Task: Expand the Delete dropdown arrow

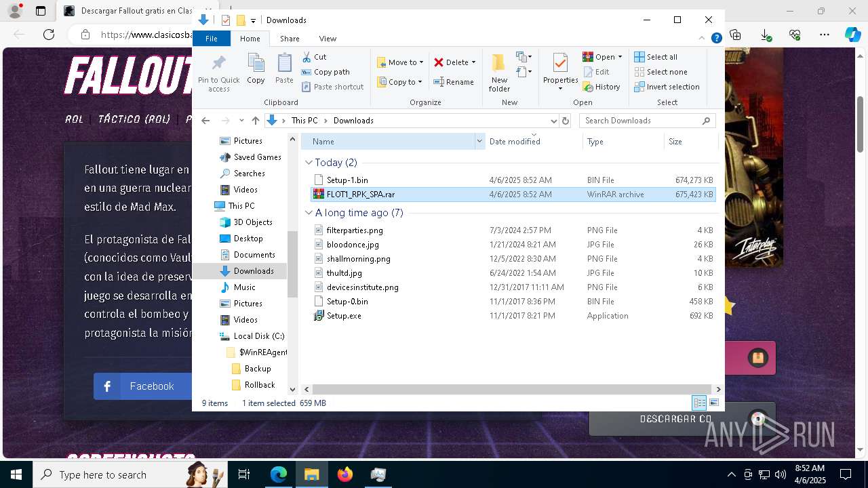Action: (473, 62)
